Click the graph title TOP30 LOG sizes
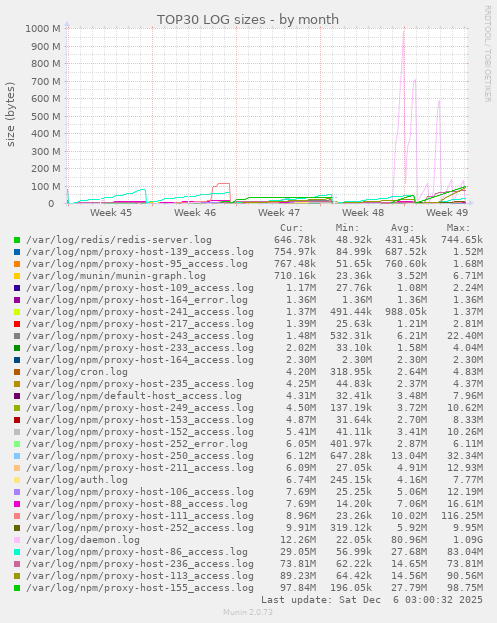The image size is (497, 623). [x=248, y=19]
